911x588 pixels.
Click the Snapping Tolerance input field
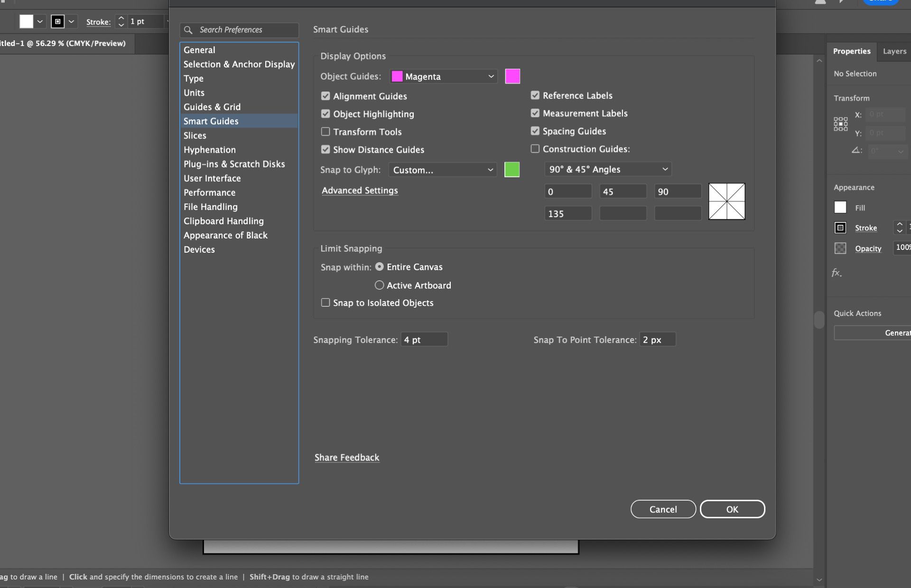click(x=424, y=340)
